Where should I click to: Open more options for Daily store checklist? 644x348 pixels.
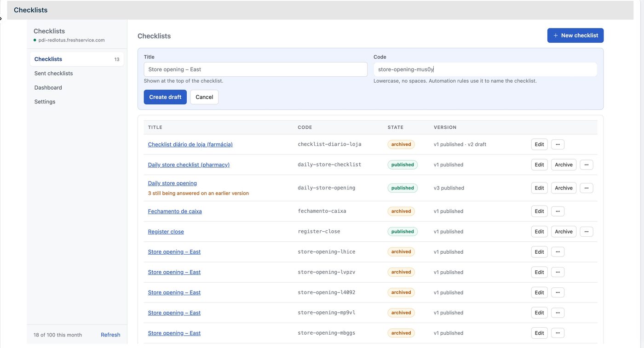click(586, 165)
